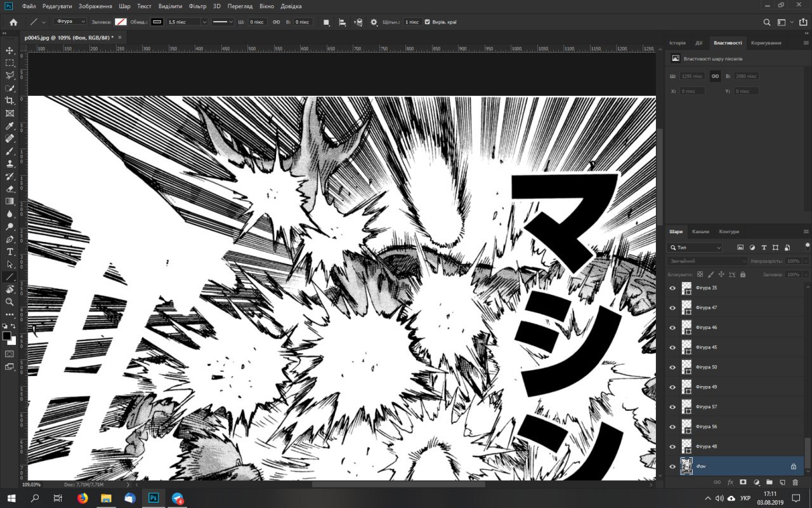This screenshot has width=812, height=508.
Task: Select the Gradient tool
Action: point(10,201)
